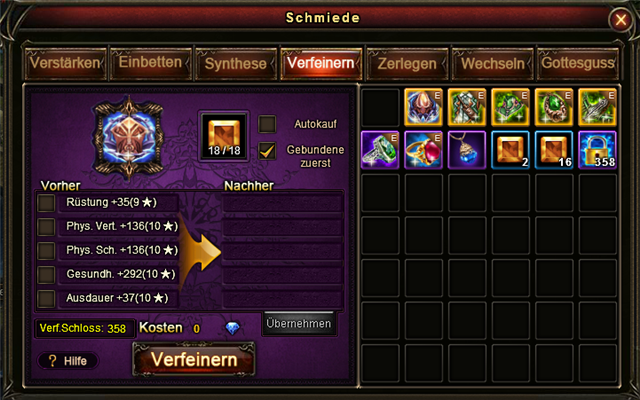Select the green emerald ring item
This screenshot has width=640, height=400.
point(380,150)
